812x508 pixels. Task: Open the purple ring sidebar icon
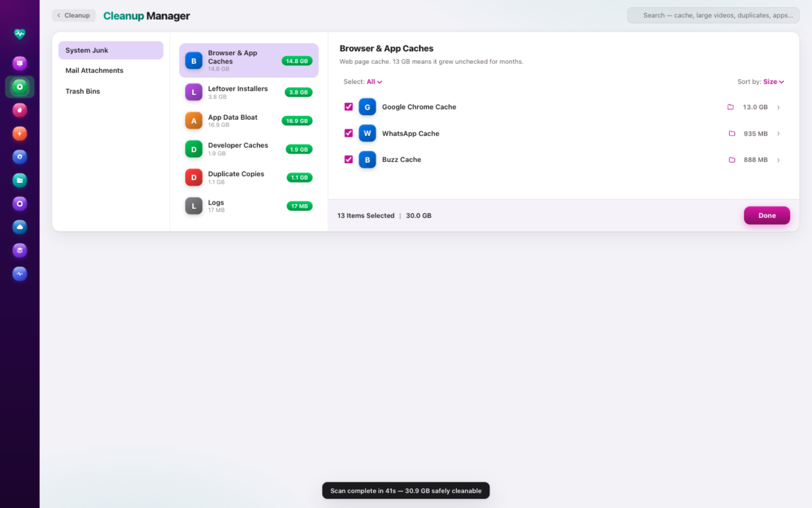coord(20,204)
